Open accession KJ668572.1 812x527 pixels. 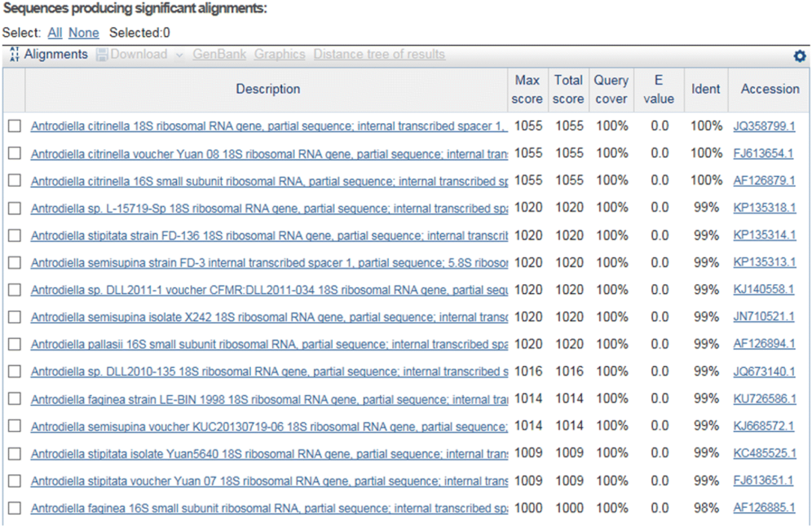coord(763,426)
